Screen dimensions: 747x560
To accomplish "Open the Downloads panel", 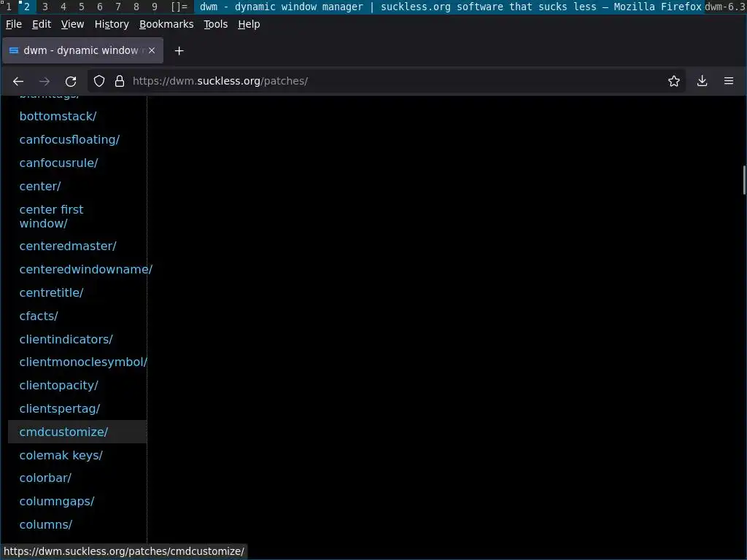I will click(x=702, y=81).
